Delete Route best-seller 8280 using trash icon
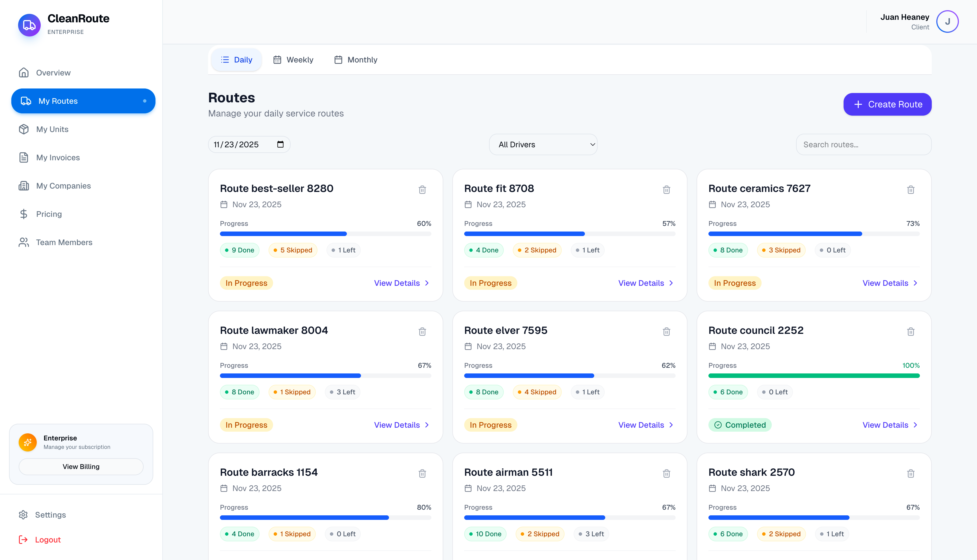The image size is (977, 560). 422,189
